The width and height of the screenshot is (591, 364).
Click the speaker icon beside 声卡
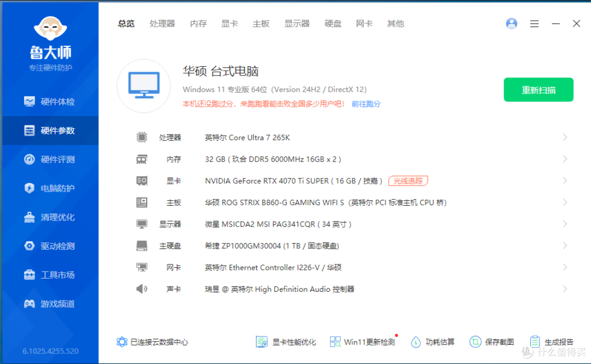(x=142, y=289)
